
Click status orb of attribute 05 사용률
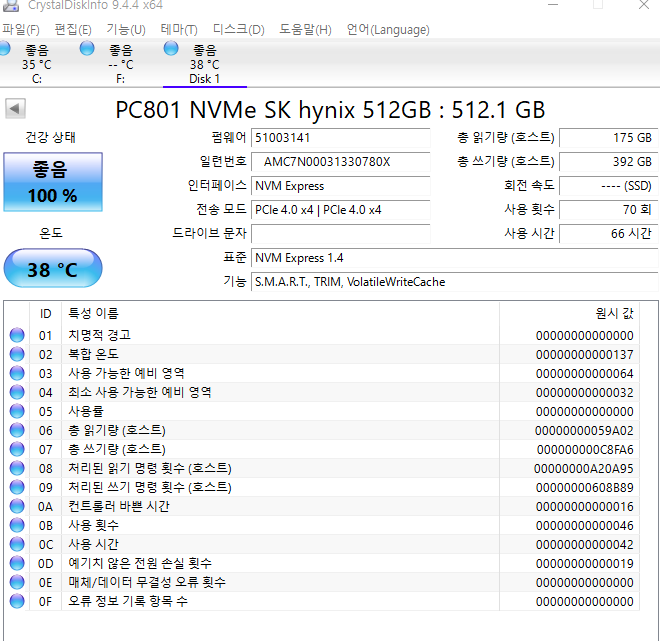tap(17, 411)
